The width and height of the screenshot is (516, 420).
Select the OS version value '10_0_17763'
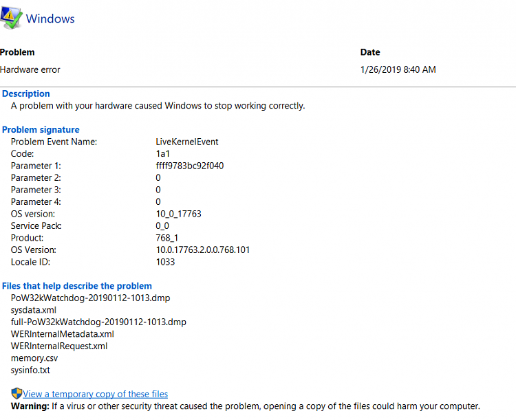pyautogui.click(x=178, y=214)
